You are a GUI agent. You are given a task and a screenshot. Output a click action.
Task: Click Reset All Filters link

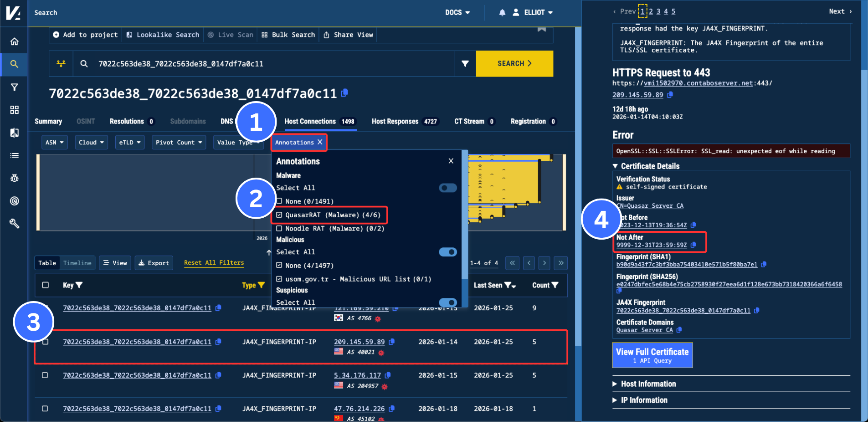click(x=214, y=263)
